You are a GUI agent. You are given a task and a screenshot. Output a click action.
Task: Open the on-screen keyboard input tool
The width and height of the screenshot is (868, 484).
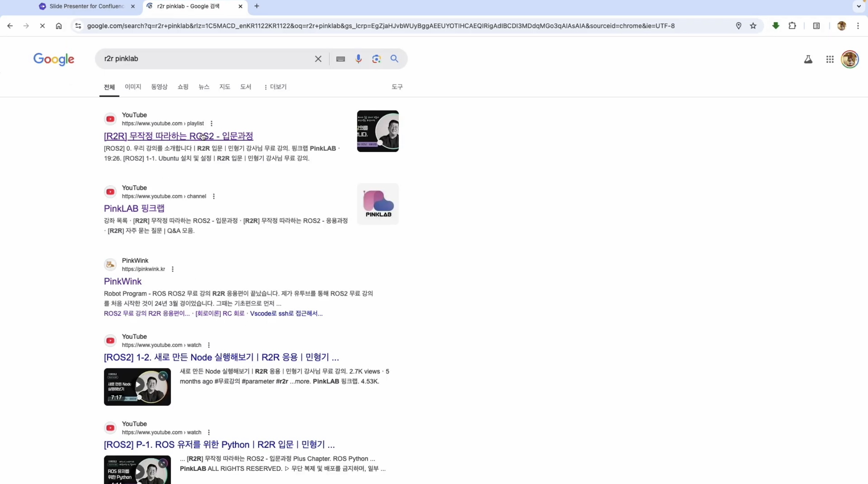pos(340,59)
